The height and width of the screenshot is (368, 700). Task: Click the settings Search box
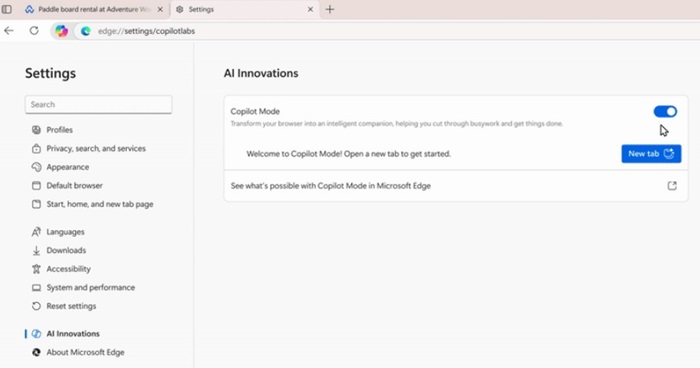(x=99, y=105)
